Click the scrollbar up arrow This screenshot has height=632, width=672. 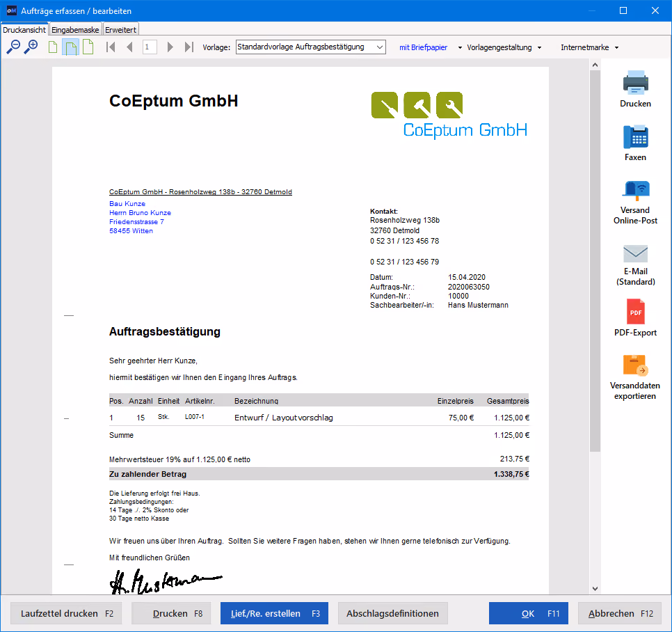coord(595,65)
